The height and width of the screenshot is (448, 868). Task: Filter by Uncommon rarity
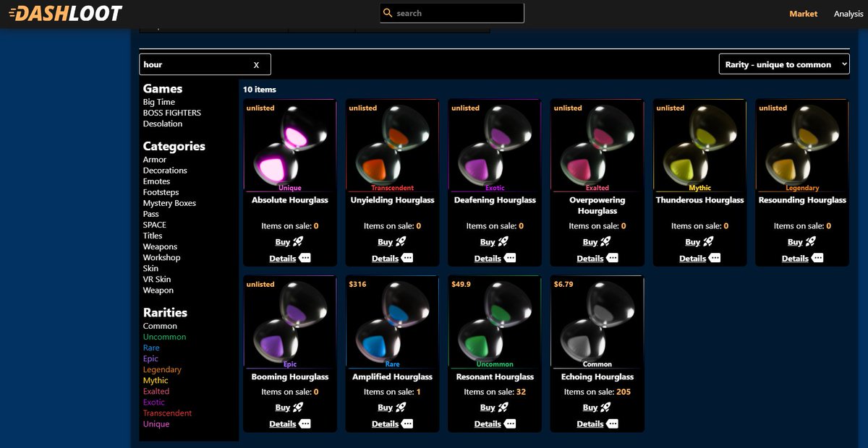click(164, 337)
